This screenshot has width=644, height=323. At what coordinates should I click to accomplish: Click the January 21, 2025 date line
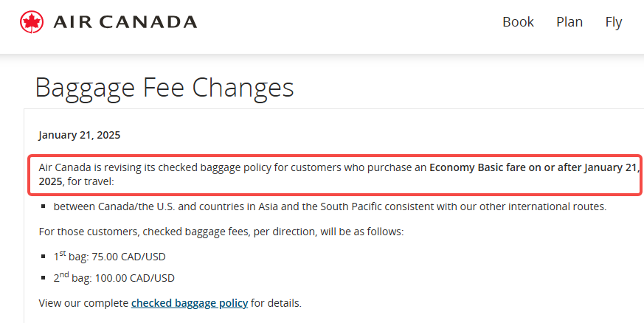[79, 135]
